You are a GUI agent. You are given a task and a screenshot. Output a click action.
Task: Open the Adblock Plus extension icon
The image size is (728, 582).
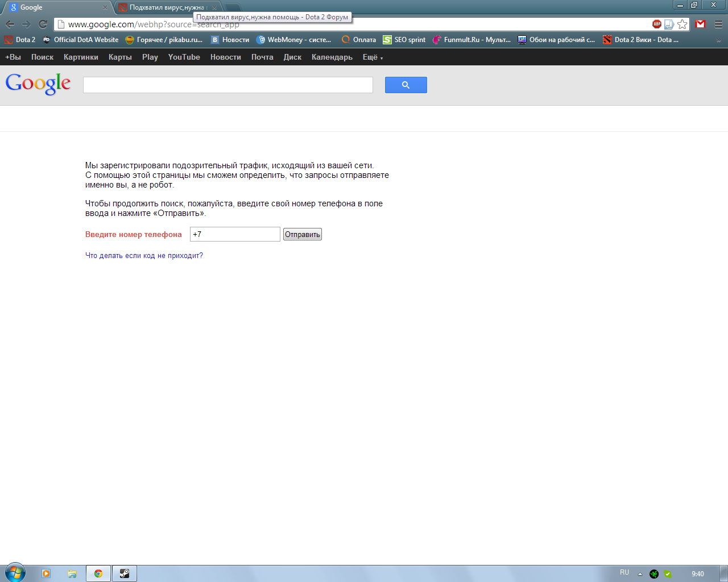pyautogui.click(x=656, y=24)
